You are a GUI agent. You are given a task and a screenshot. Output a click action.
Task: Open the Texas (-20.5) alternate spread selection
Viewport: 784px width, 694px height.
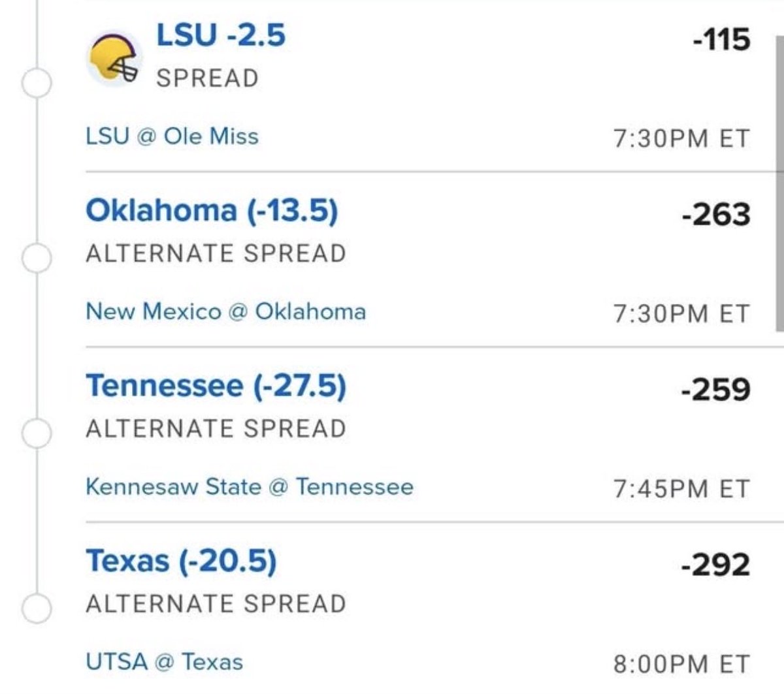(x=181, y=561)
